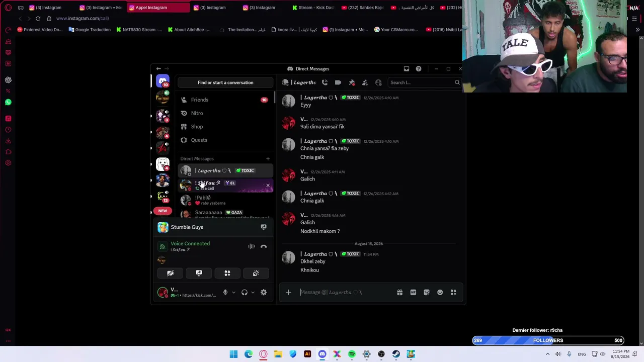Click message text "Khnikou"
This screenshot has width=644, height=362.
point(309,270)
